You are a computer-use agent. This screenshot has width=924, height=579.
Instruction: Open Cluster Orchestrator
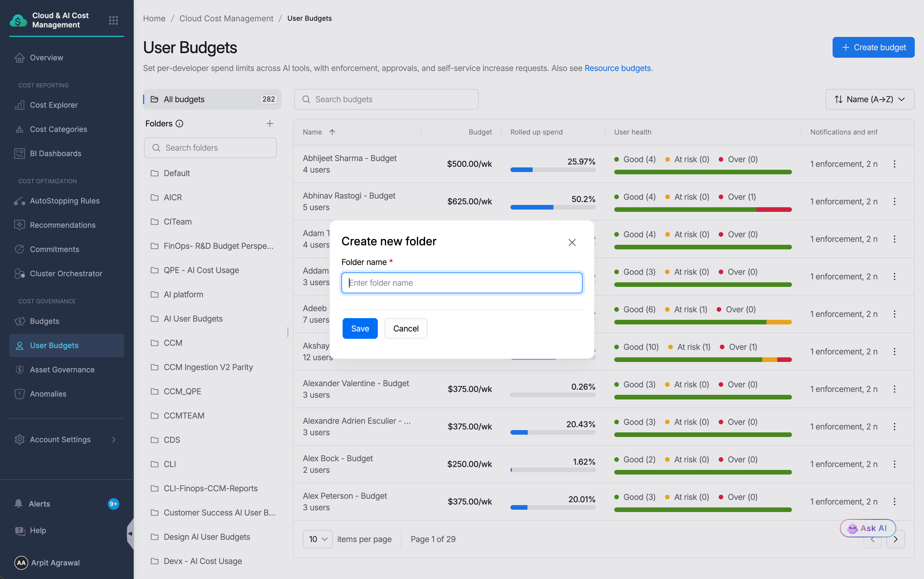point(66,273)
